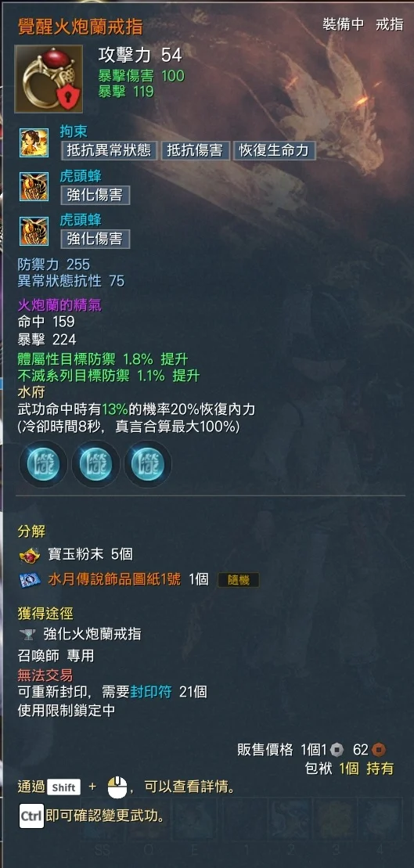414x868 pixels.
Task: Click the trophy icon beside 強化火炮蘭戒指
Action: coord(27,635)
